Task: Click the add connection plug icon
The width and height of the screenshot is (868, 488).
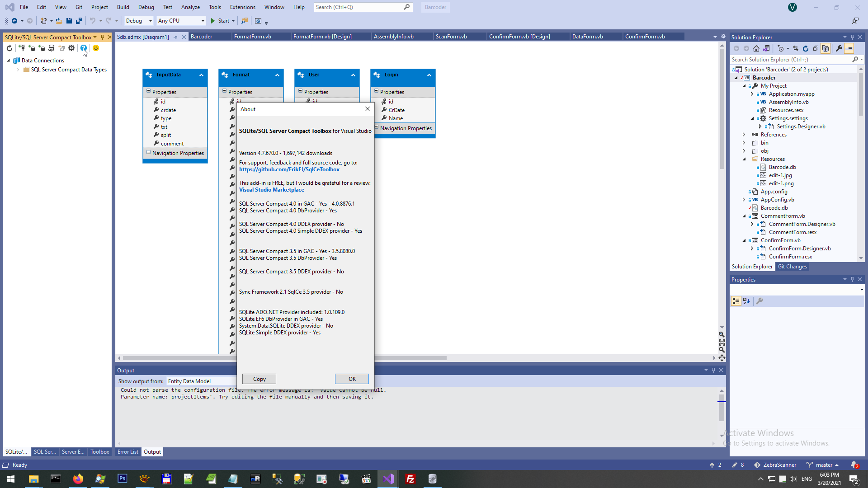Action: coord(22,48)
